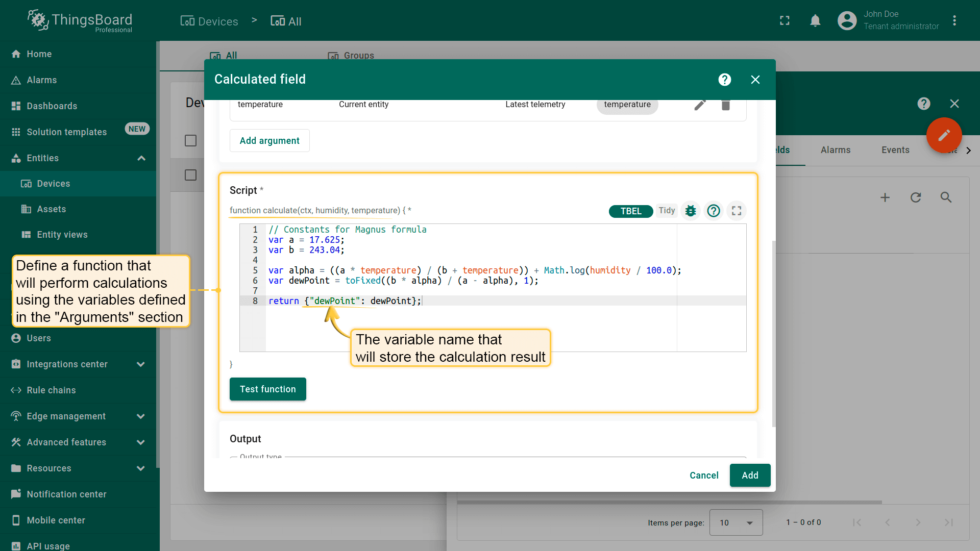
Task: Click the Calculated field help icon
Action: click(724, 80)
